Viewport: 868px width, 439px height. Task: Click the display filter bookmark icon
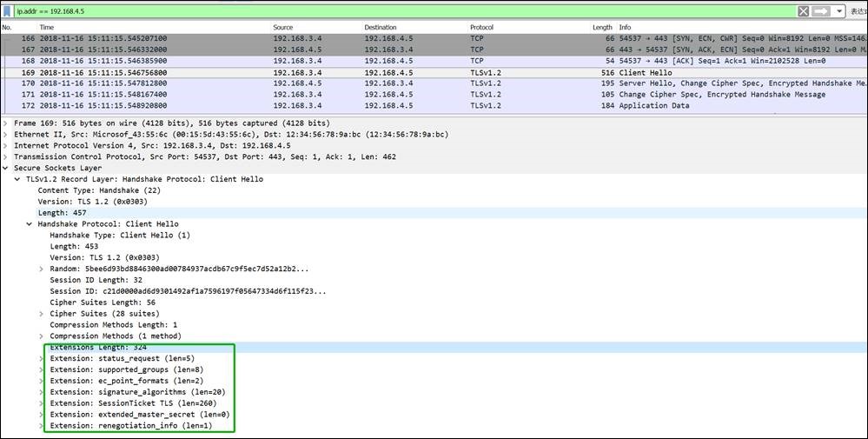click(x=8, y=11)
